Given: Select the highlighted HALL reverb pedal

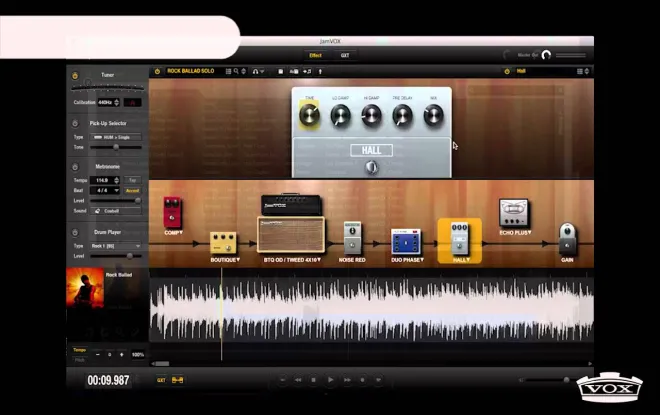Looking at the screenshot, I should (459, 239).
